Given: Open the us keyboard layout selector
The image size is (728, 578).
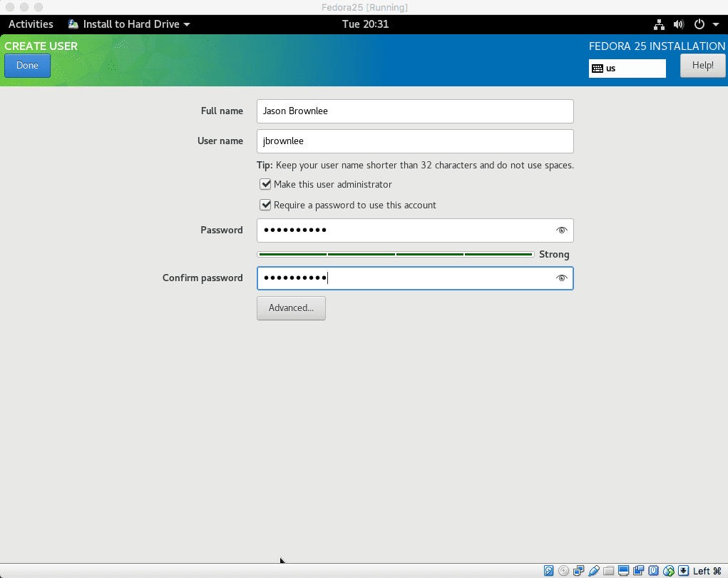Looking at the screenshot, I should [x=627, y=69].
